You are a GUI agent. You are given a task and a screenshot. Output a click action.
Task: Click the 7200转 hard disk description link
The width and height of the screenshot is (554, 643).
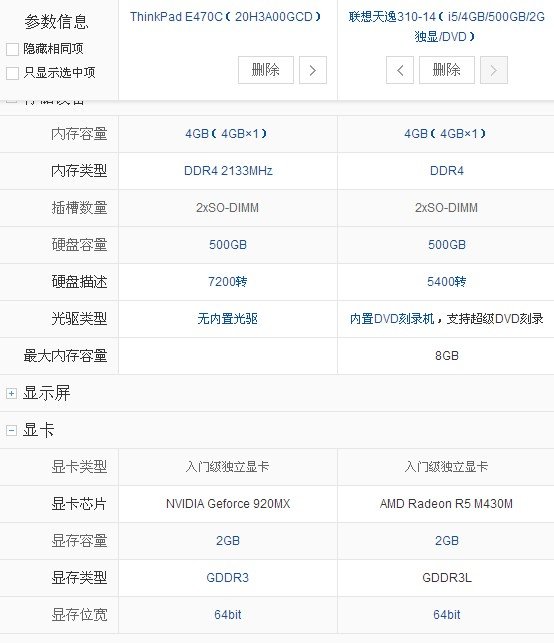(228, 282)
